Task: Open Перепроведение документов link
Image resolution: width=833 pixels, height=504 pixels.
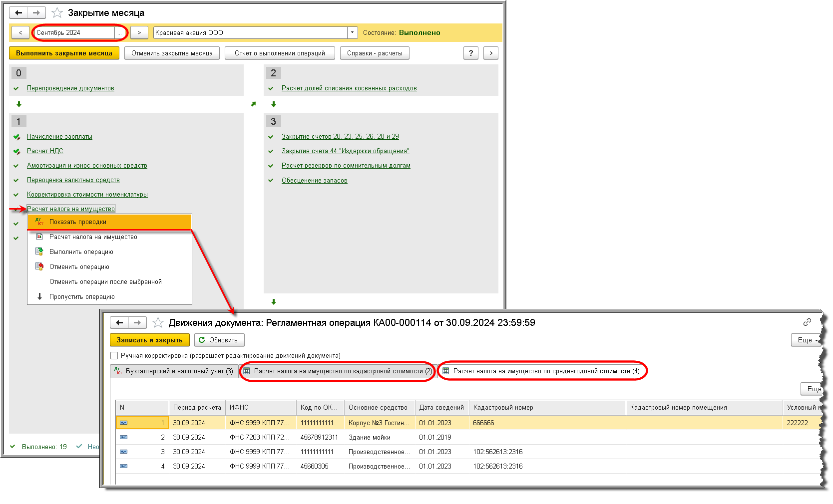Action: point(70,88)
